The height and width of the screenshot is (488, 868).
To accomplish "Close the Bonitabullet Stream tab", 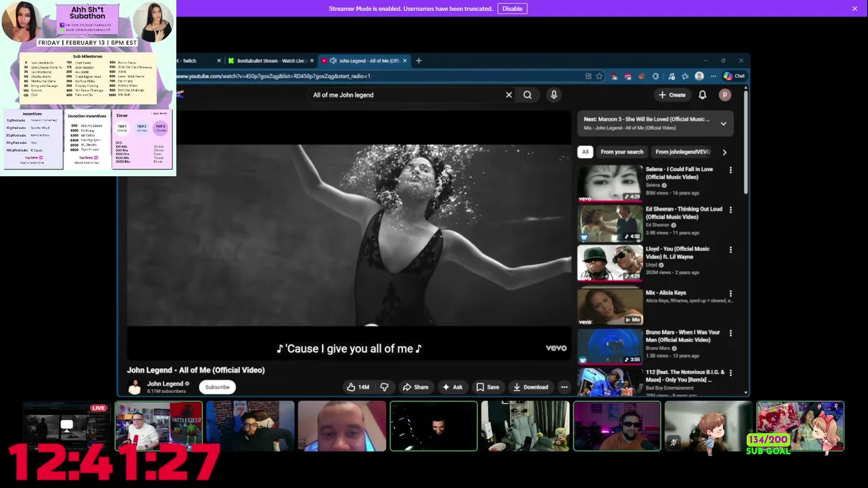I will (x=312, y=61).
